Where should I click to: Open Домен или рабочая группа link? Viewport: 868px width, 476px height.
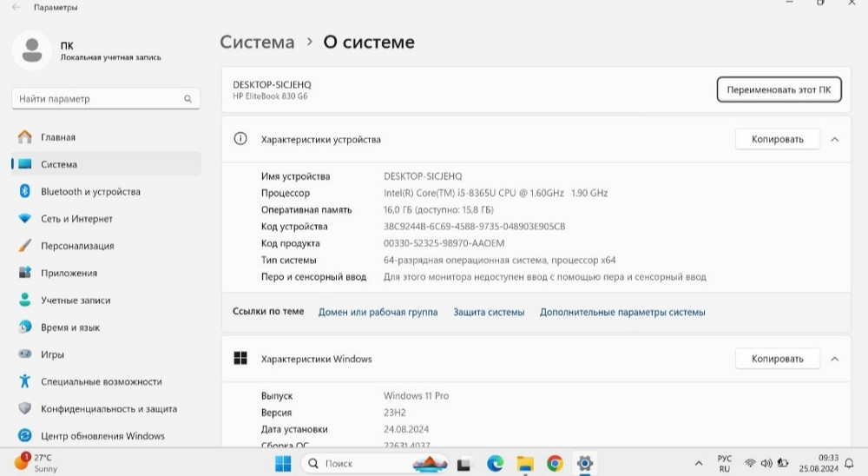(378, 312)
